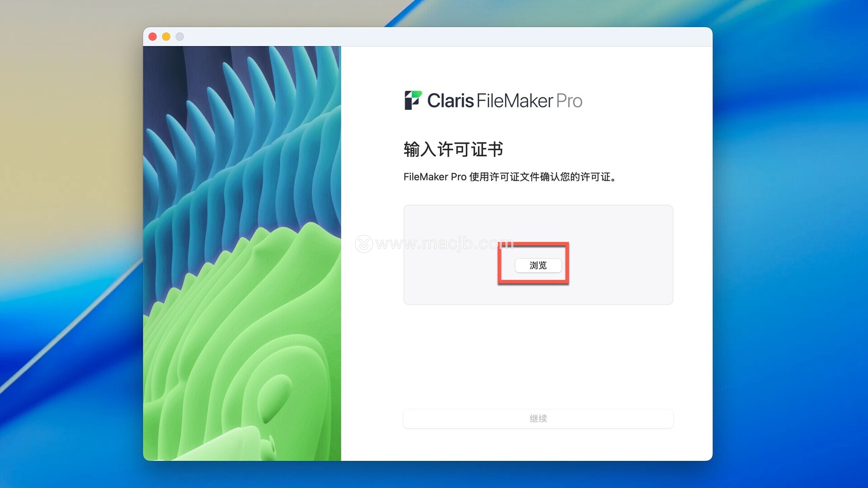This screenshot has height=488, width=868.
Task: Click the FileMaker Pro license description sentence
Action: point(510,177)
